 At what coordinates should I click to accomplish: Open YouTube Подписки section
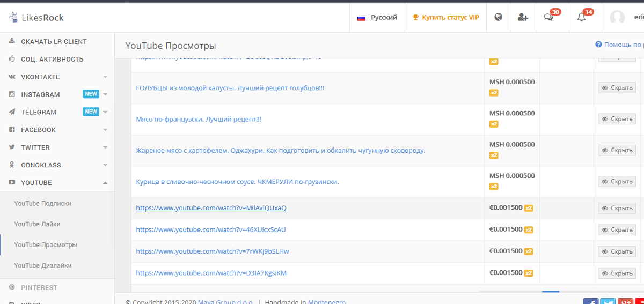42,203
